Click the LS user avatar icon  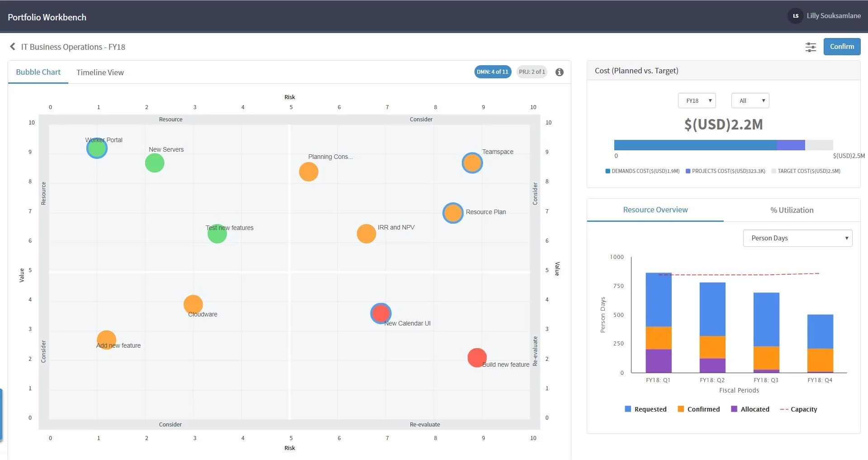click(x=796, y=16)
